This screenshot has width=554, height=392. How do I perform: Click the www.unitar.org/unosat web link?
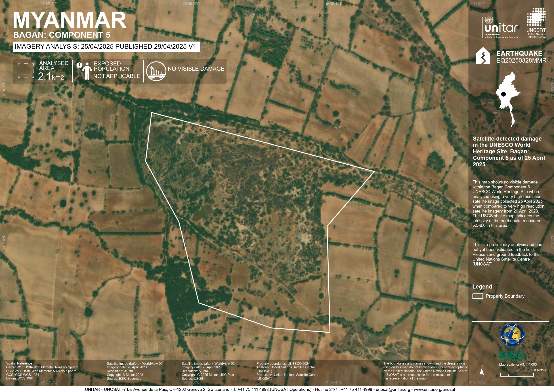(x=434, y=389)
